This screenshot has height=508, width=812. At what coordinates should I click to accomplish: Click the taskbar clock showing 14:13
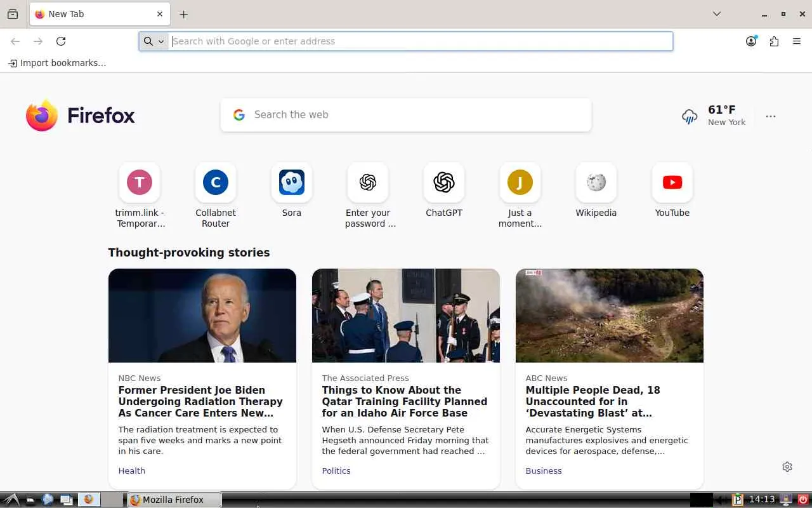coord(761,500)
